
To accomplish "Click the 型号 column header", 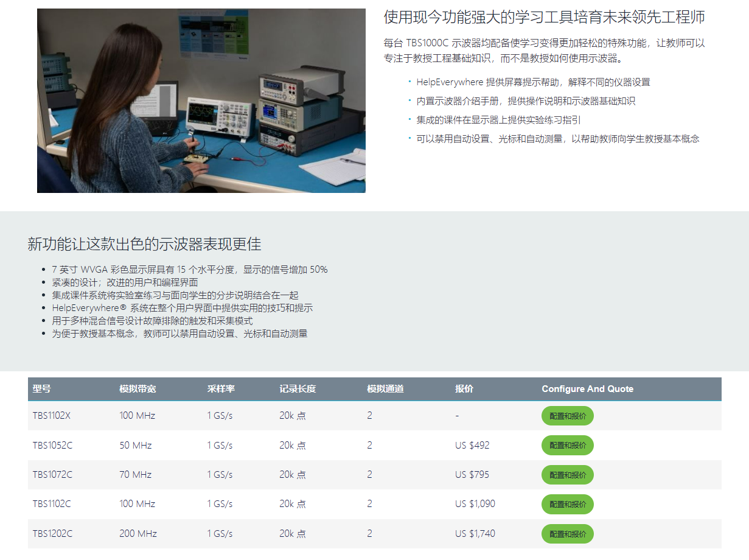I will coord(41,389).
